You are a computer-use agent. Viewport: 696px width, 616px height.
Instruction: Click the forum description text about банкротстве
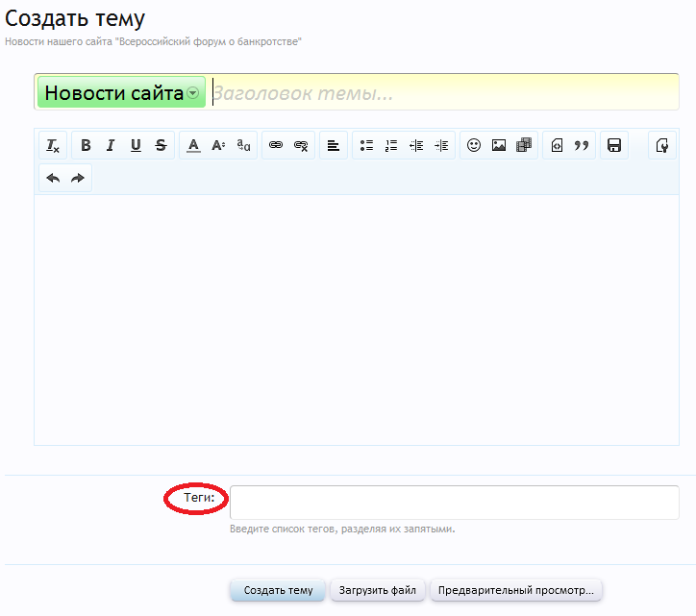(153, 41)
